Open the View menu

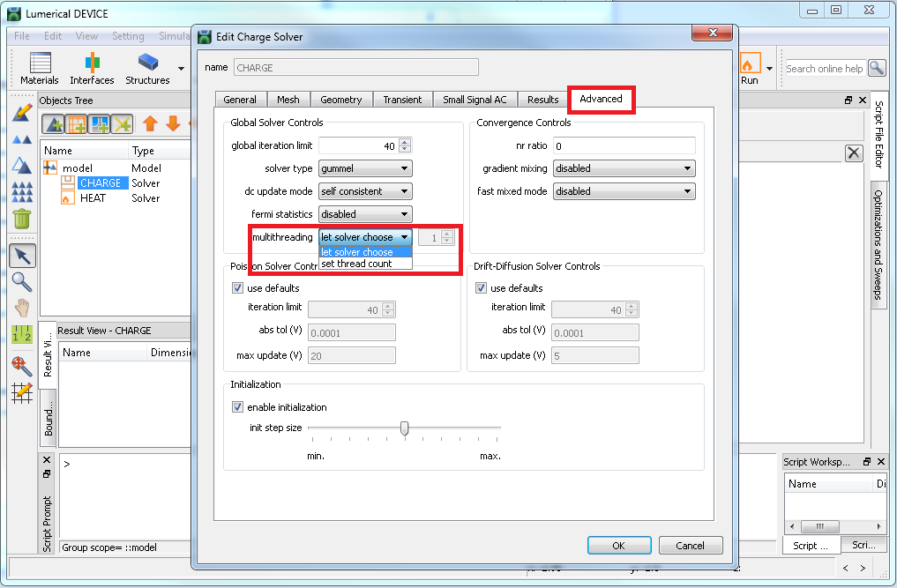coord(86,36)
